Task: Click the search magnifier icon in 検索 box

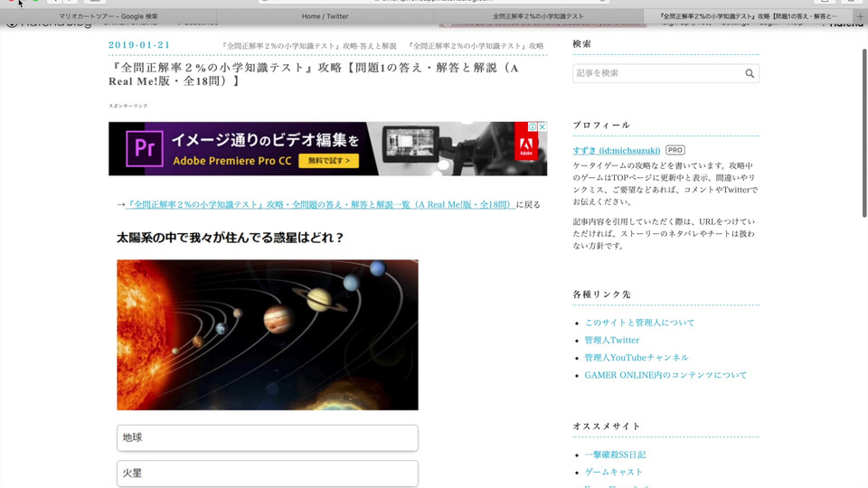Action: point(749,73)
